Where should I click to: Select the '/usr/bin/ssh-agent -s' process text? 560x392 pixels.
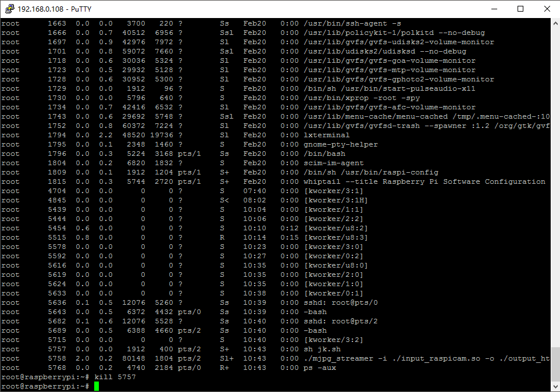coord(352,23)
